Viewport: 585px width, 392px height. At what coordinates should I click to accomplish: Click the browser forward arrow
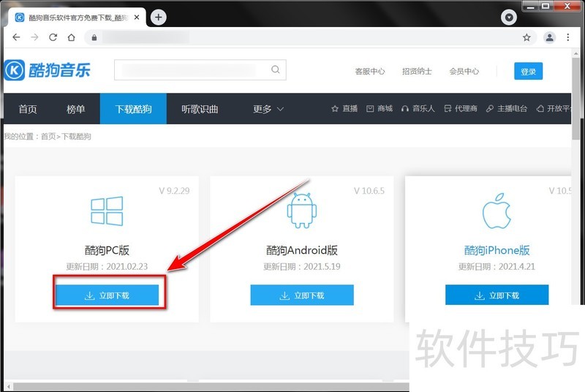click(34, 37)
